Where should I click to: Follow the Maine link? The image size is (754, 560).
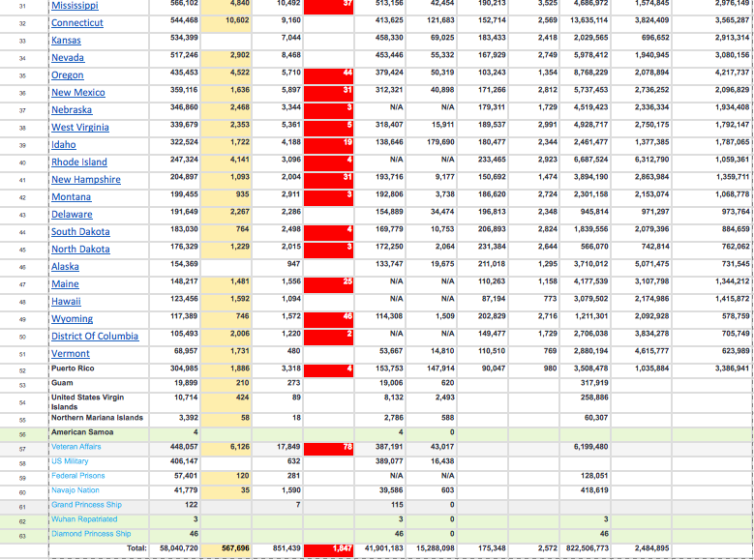tap(65, 284)
